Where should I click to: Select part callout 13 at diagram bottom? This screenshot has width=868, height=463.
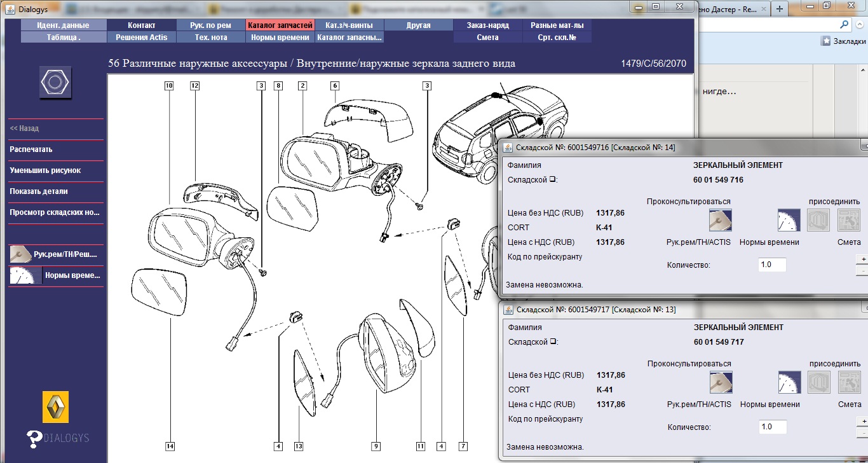pos(300,446)
